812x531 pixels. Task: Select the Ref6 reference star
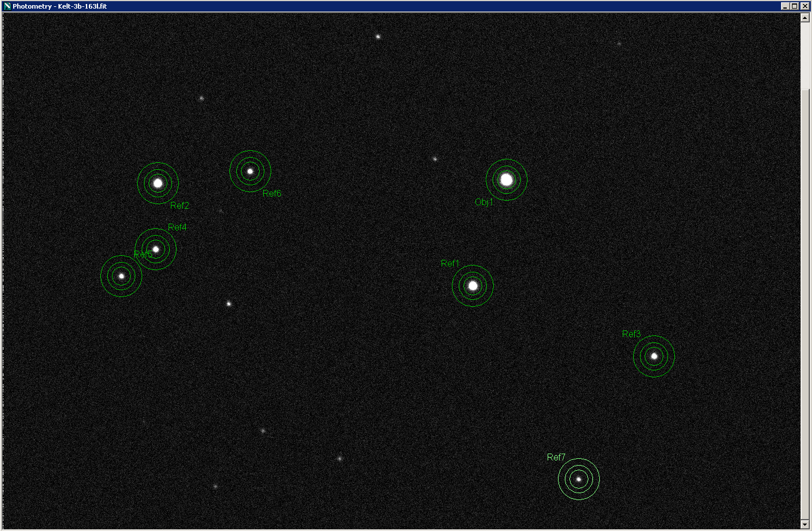click(250, 171)
